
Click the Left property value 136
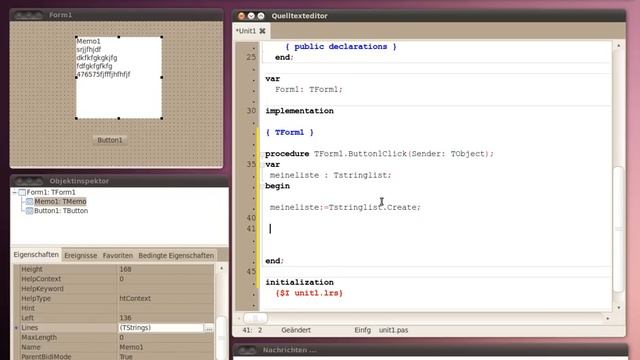tap(125, 318)
